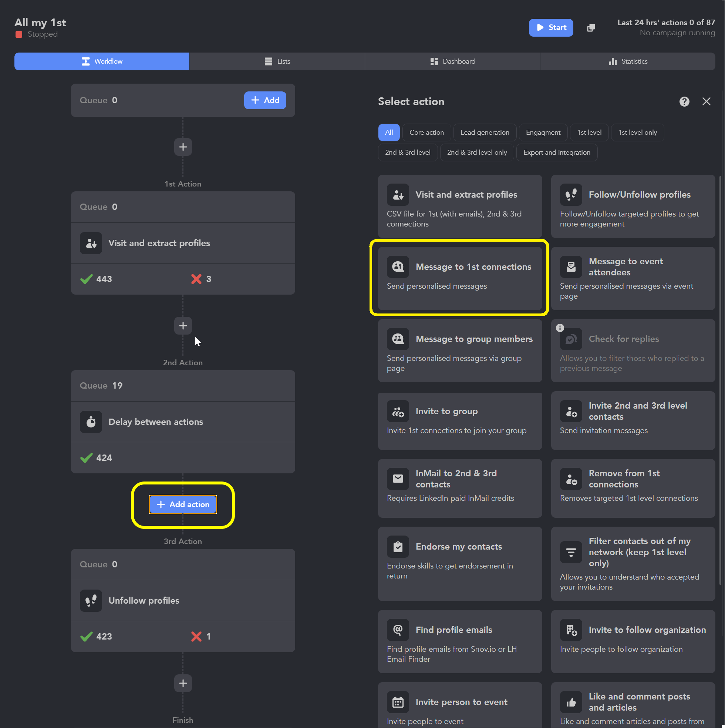
Task: Click failed count 1 under Unfollow profiles
Action: pyautogui.click(x=202, y=637)
